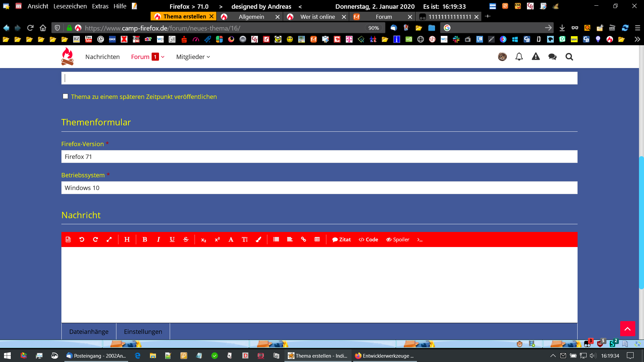Insert a quote with the Zitat button
Image resolution: width=644 pixels, height=362 pixels.
(341, 239)
